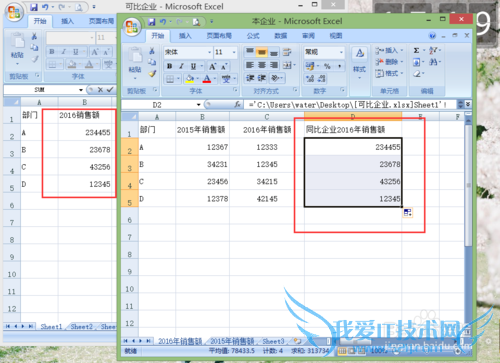Click 删除 delete cells button in 本企业 ribbon

point(389,62)
